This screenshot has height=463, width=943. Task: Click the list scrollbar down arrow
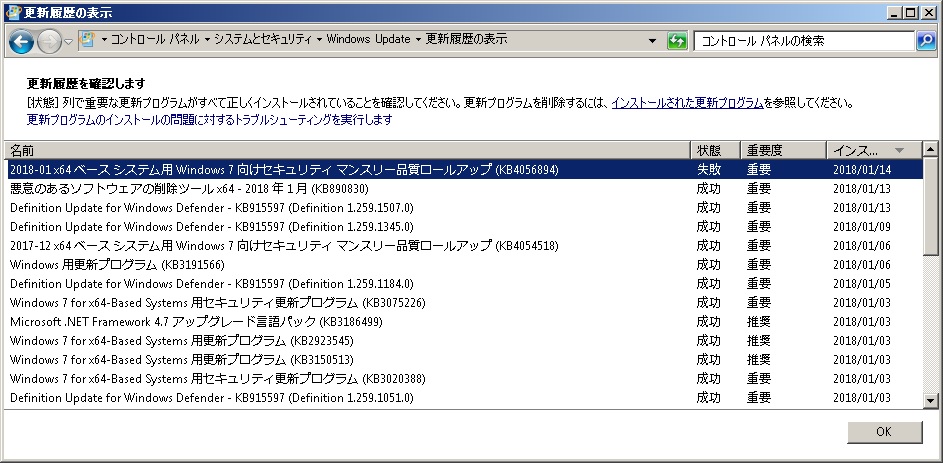point(930,400)
